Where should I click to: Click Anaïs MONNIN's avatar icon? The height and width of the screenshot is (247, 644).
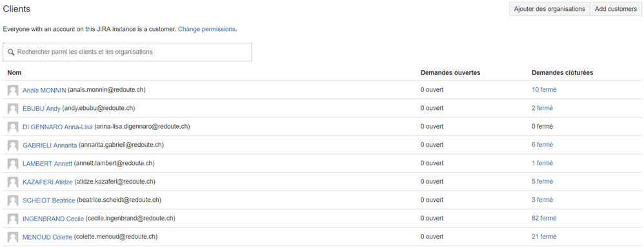coord(13,90)
